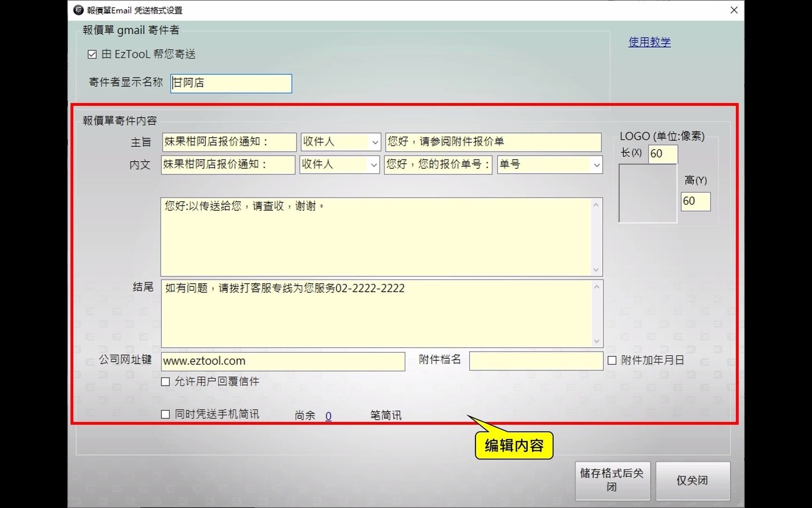Viewport: 812px width, 508px height.
Task: Click the LOGO 高(Y) height field
Action: click(x=695, y=201)
